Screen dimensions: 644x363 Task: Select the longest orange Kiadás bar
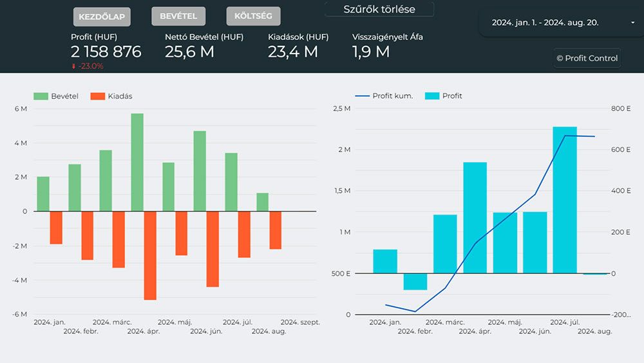(x=150, y=255)
